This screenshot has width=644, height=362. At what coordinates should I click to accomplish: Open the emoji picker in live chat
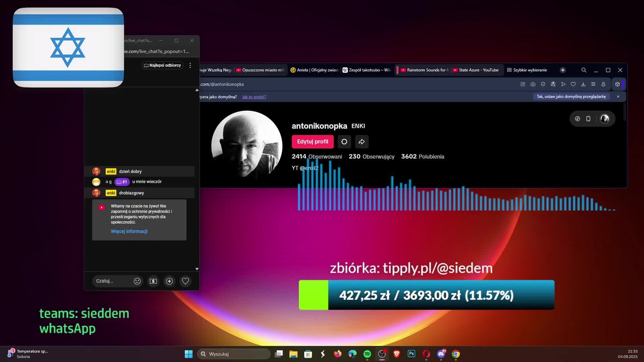tap(137, 281)
